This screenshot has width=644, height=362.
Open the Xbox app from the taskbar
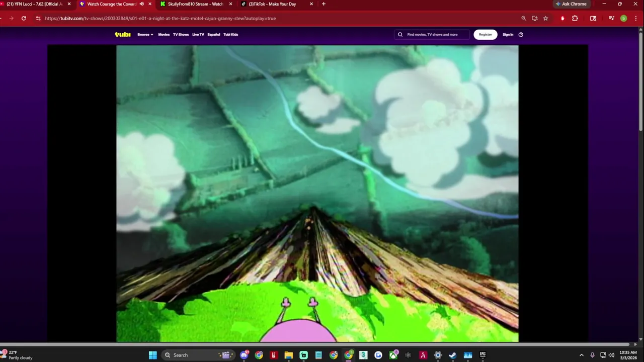point(393,355)
